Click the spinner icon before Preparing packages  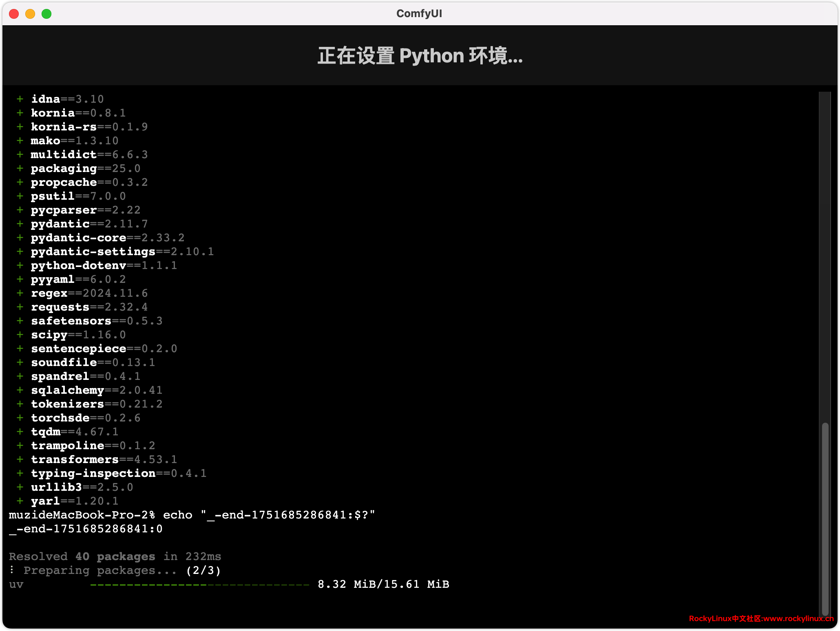(12, 569)
